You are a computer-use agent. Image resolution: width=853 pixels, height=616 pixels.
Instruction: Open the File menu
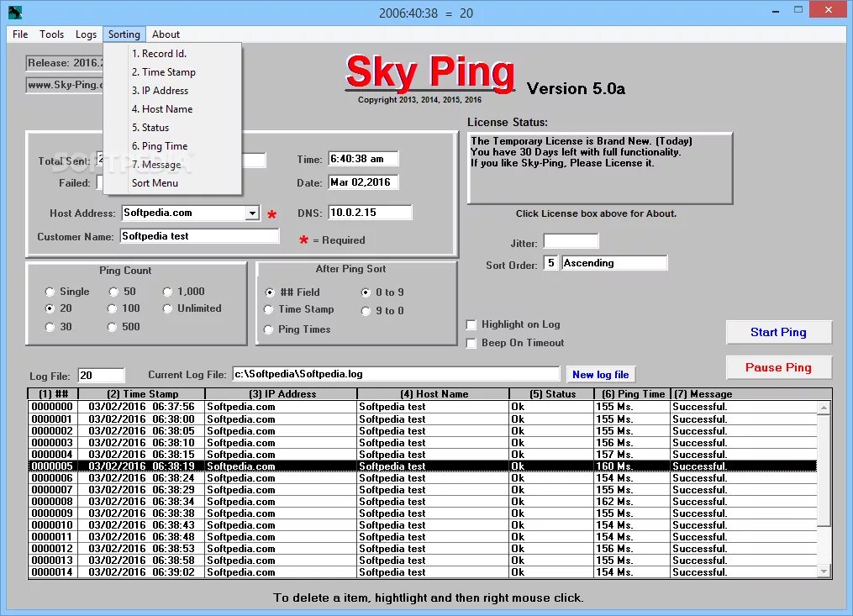[20, 34]
